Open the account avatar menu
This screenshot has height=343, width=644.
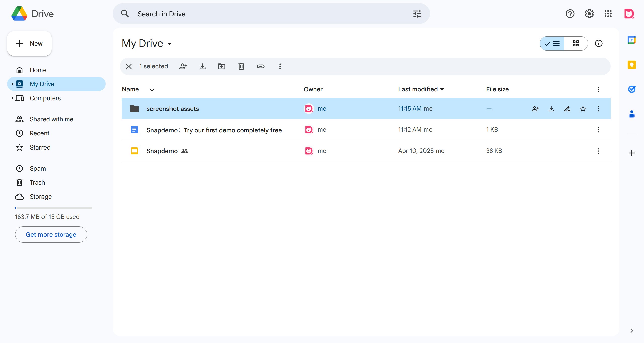[629, 14]
